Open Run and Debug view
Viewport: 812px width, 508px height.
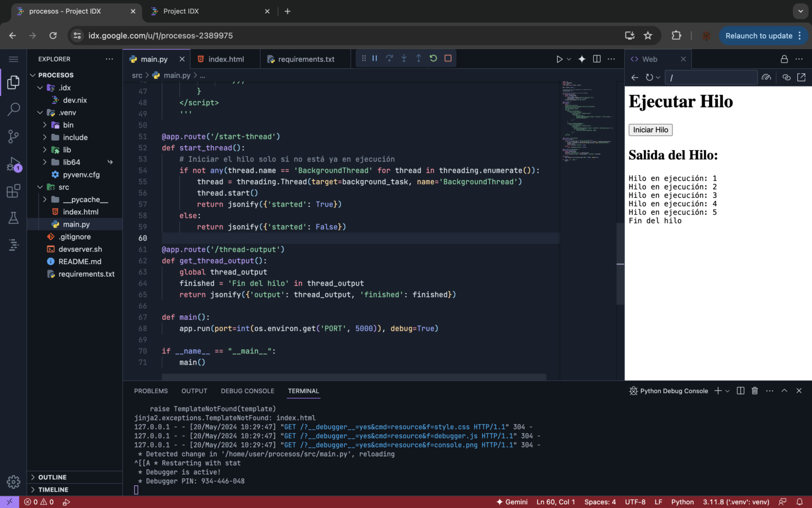pos(13,164)
